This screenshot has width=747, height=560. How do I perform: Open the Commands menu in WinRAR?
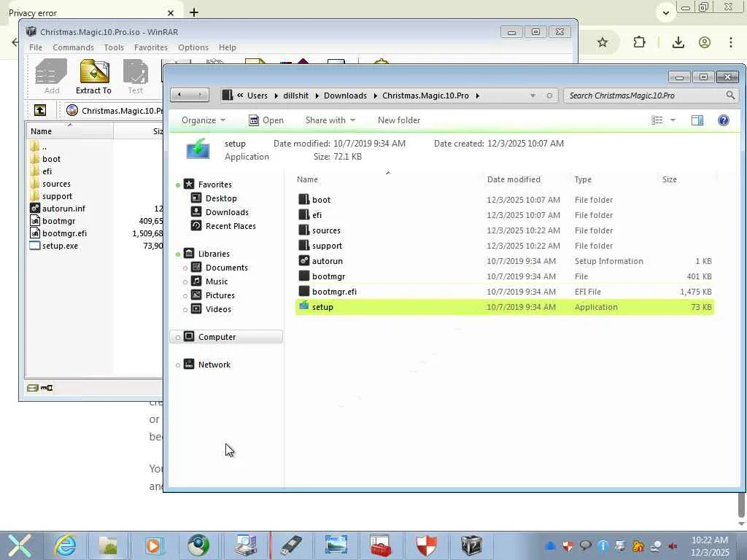coord(73,47)
